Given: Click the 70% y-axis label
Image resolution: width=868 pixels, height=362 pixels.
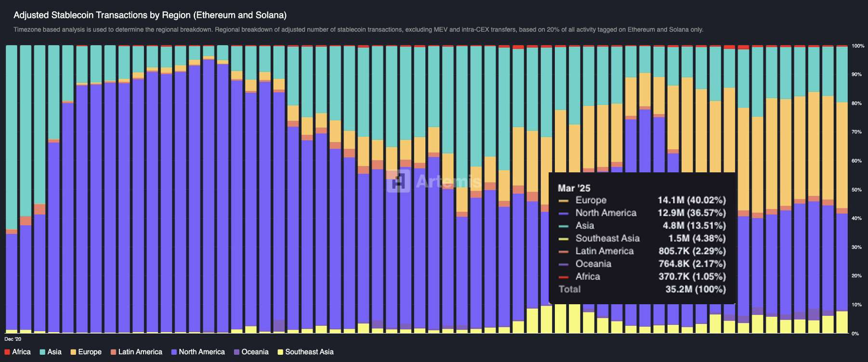Looking at the screenshot, I should point(856,132).
